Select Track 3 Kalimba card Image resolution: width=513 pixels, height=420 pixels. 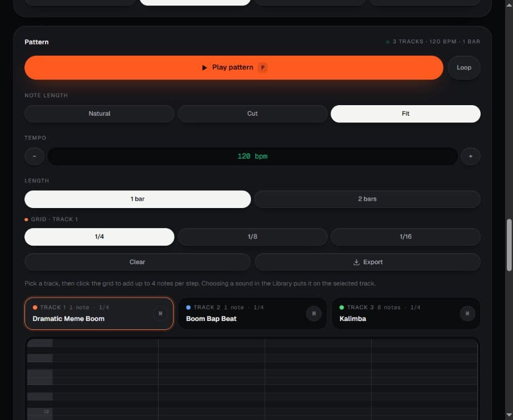[x=406, y=313]
